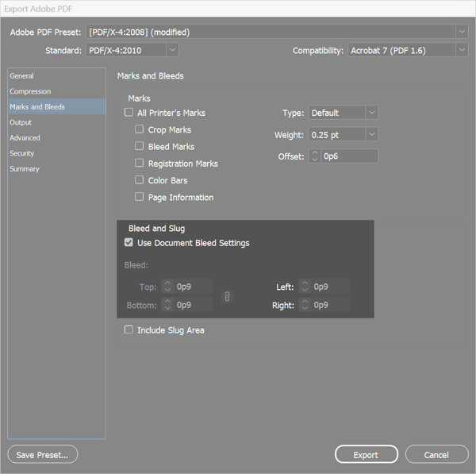Go to the Output section
Viewport: 476px width, 474px height.
coord(57,122)
